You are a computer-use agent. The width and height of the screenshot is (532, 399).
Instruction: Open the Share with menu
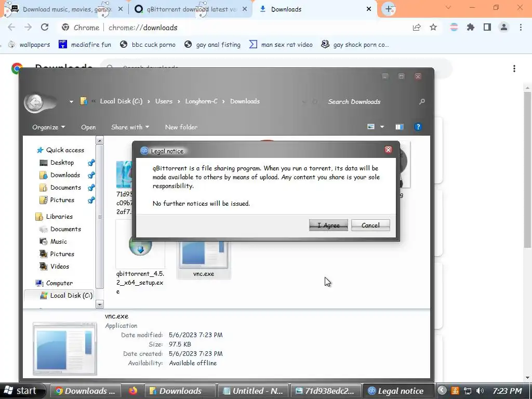pos(130,127)
